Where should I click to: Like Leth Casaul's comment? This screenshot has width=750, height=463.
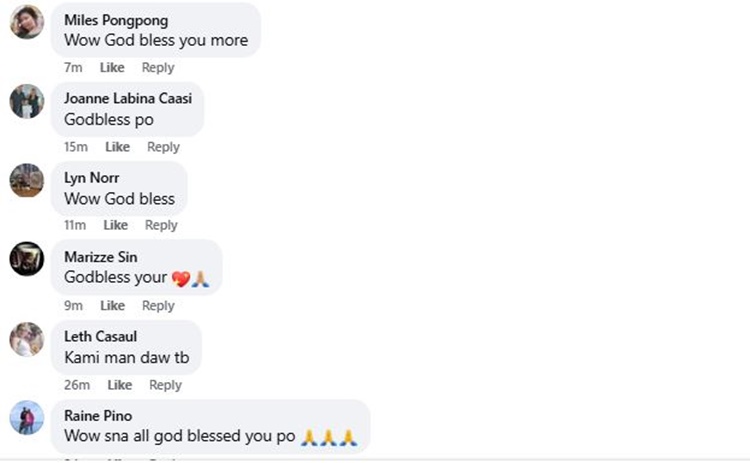pos(120,385)
